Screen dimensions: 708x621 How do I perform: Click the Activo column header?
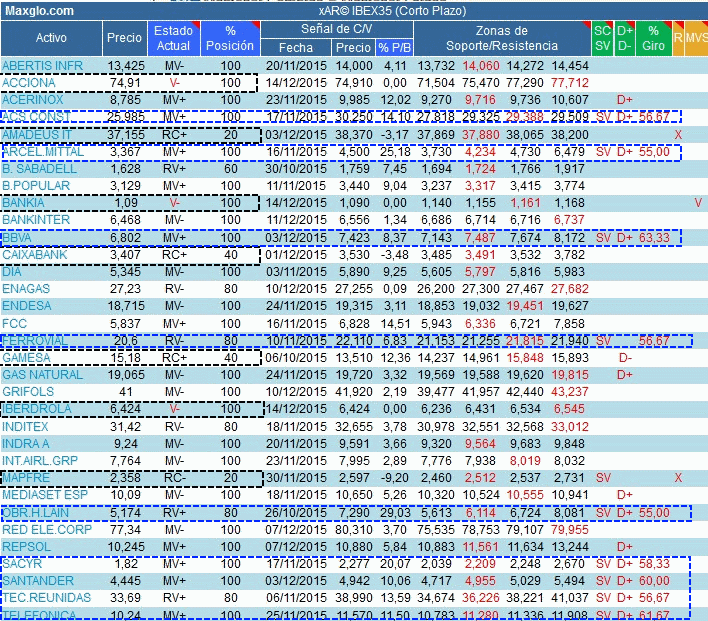[x=51, y=38]
